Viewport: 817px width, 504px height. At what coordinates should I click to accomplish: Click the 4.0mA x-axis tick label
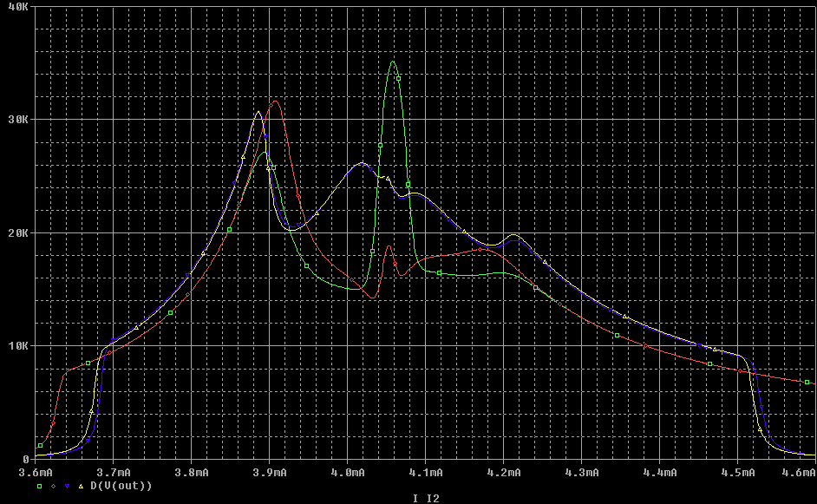pos(347,473)
